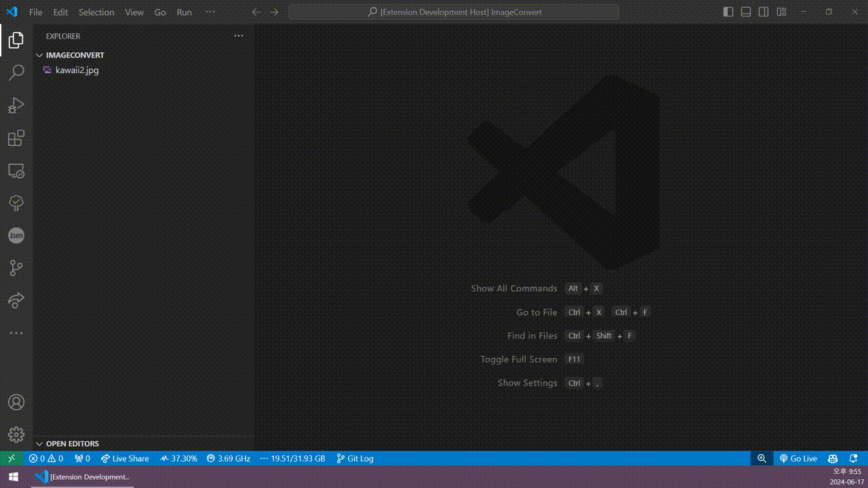Open Run and Debug view
The height and width of the screenshot is (488, 868).
pos(16,106)
